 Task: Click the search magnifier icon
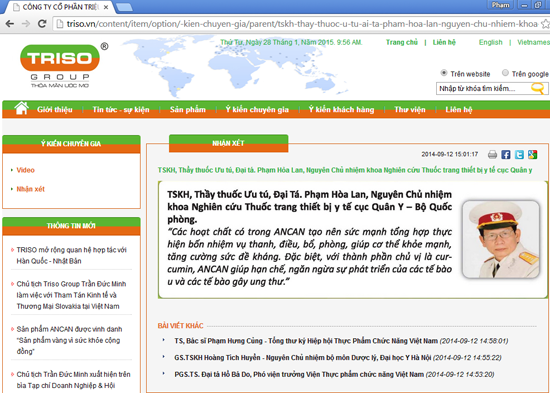pyautogui.click(x=537, y=88)
